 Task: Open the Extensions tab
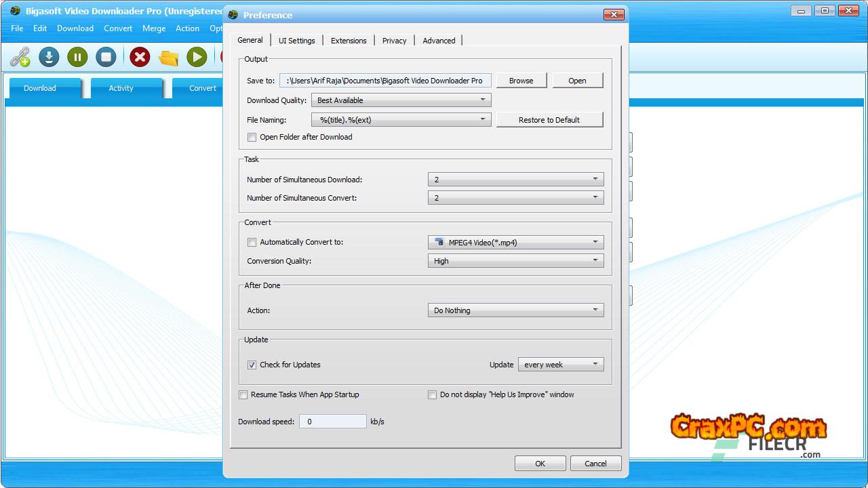349,41
